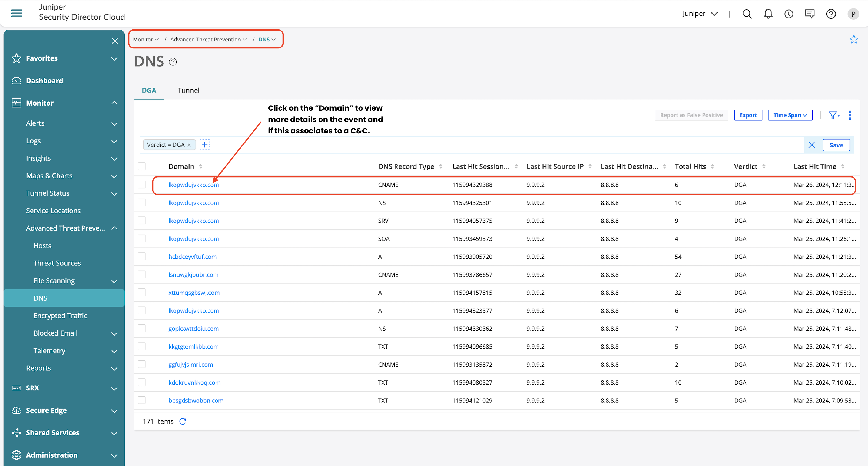
Task: Open the DNS breadcrumb dropdown
Action: tap(267, 40)
